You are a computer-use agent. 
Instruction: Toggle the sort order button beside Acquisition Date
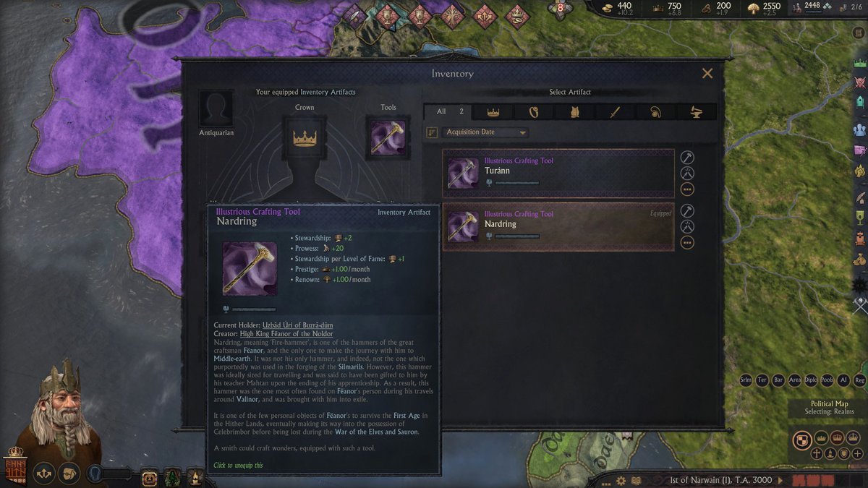pyautogui.click(x=432, y=132)
